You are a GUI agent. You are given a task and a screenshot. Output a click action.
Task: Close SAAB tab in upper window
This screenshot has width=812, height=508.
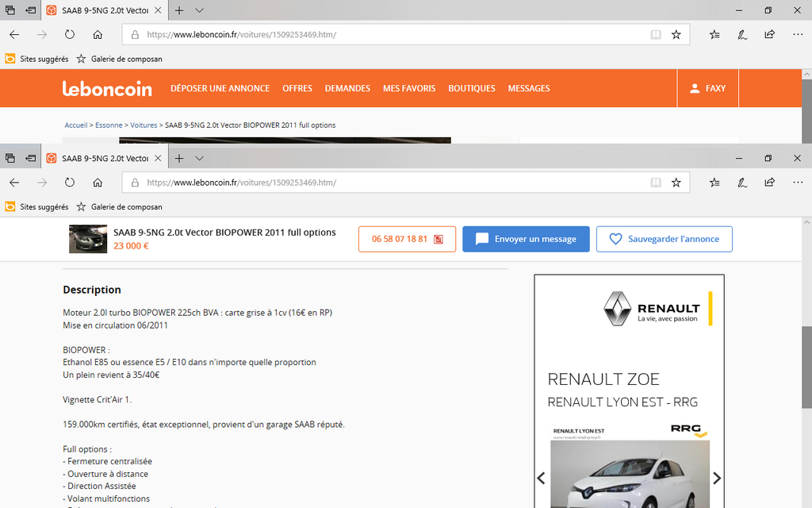coord(158,10)
